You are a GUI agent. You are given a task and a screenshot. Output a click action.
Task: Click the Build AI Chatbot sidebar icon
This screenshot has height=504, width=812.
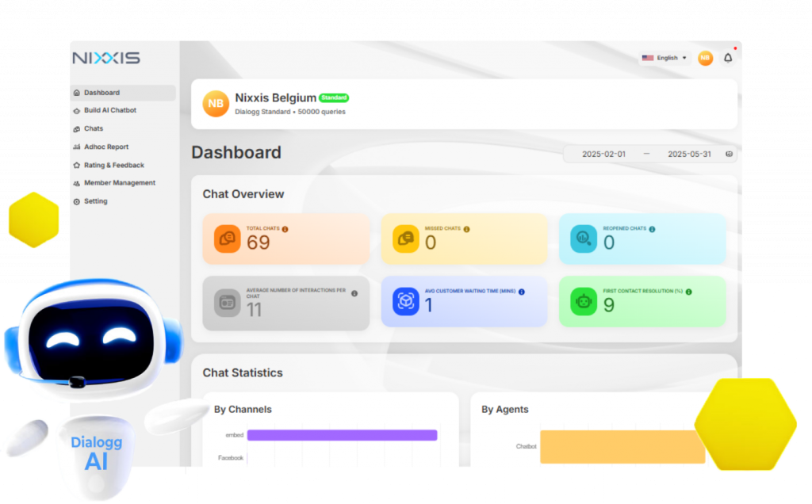(77, 111)
